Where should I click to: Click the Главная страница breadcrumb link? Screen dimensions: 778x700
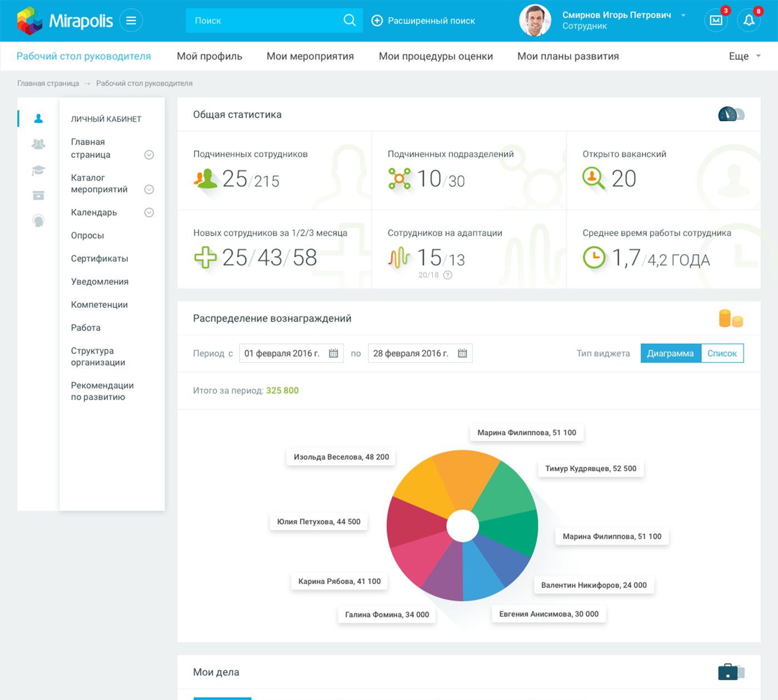48,83
